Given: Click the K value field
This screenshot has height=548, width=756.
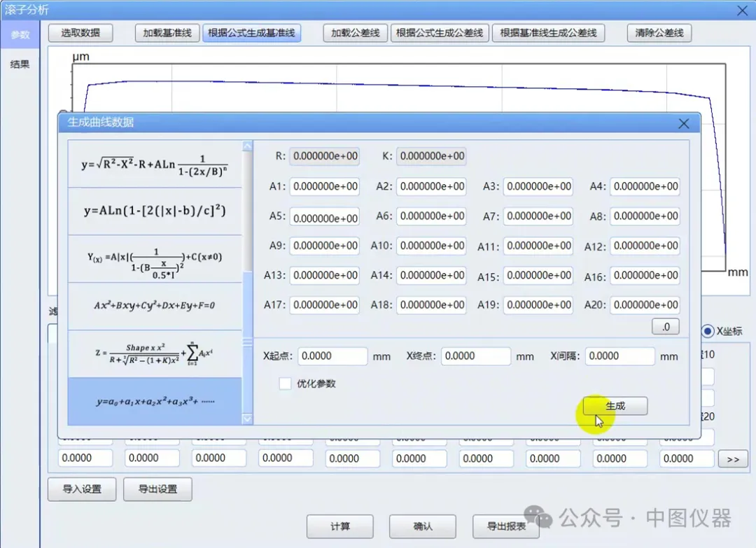Looking at the screenshot, I should (431, 156).
